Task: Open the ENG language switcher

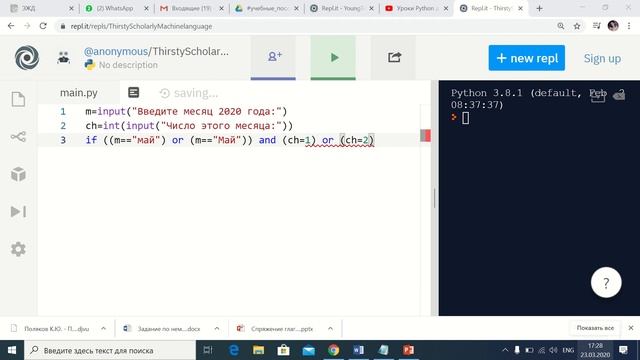Action: pos(568,350)
